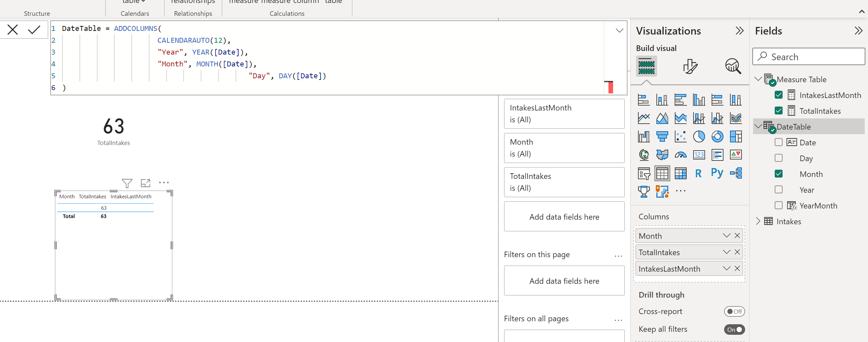Image resolution: width=868 pixels, height=342 pixels.
Task: Choose the Pie chart visual
Action: pos(699,136)
